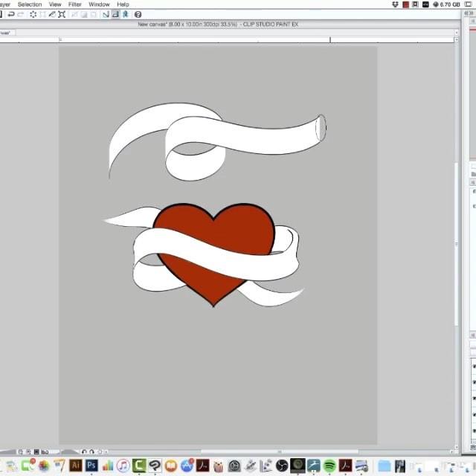Viewport: 476px width, 476px height.
Task: Open Spotify from the dock
Action: [x=329, y=466]
